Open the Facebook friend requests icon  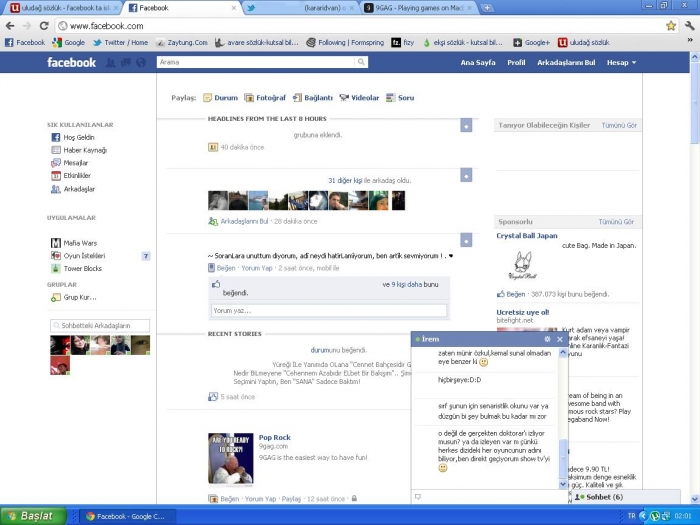pos(110,62)
